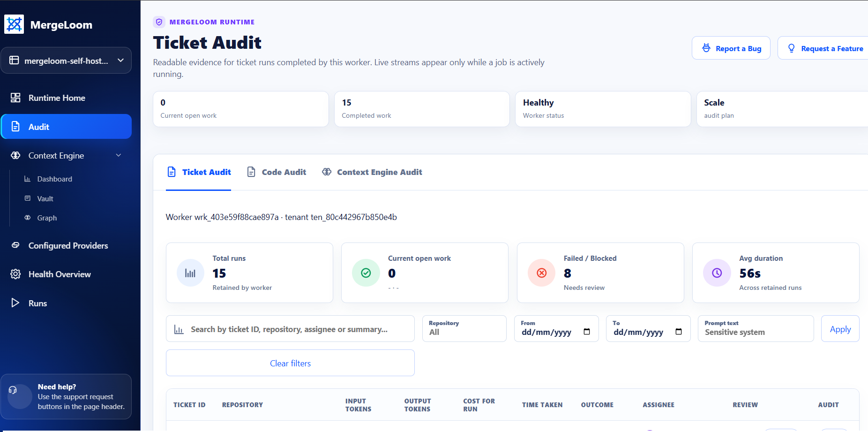The width and height of the screenshot is (868, 432).
Task: Click the Need help headset icon
Action: 13,390
